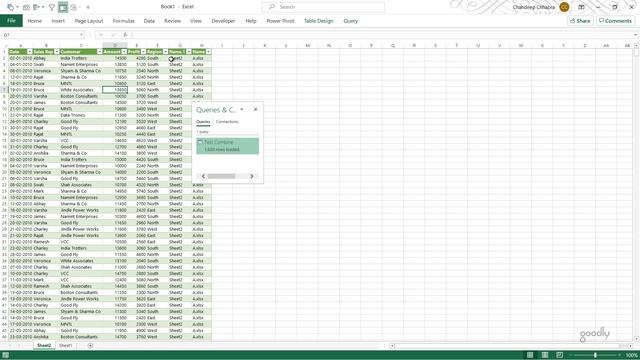Open the Sales Rep column filter dropdown
The width and height of the screenshot is (640, 360).
pos(56,52)
